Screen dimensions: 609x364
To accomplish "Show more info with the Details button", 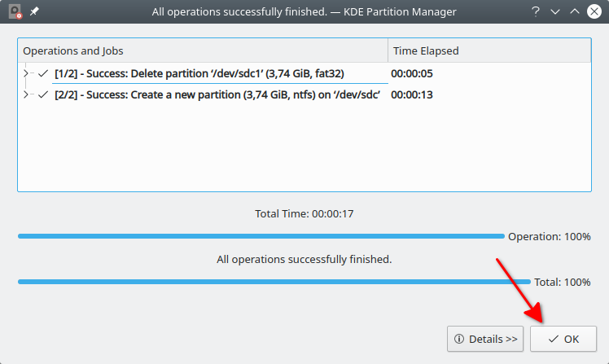I will click(485, 339).
